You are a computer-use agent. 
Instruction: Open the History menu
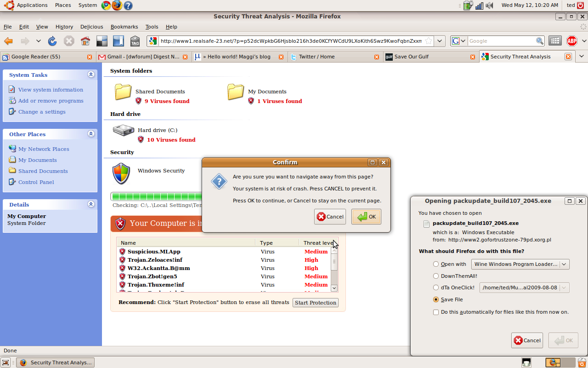(x=64, y=27)
